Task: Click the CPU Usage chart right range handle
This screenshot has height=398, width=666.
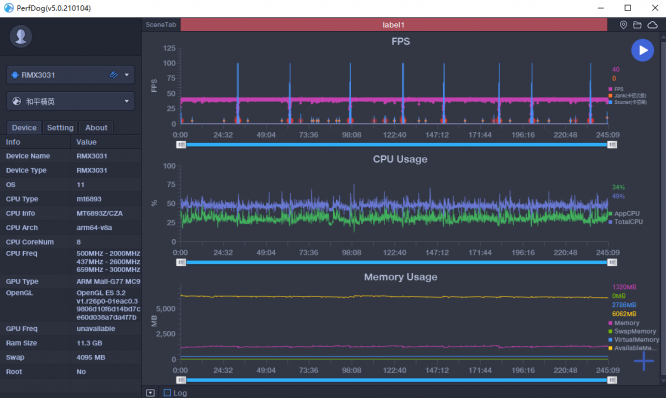Action: (612, 263)
